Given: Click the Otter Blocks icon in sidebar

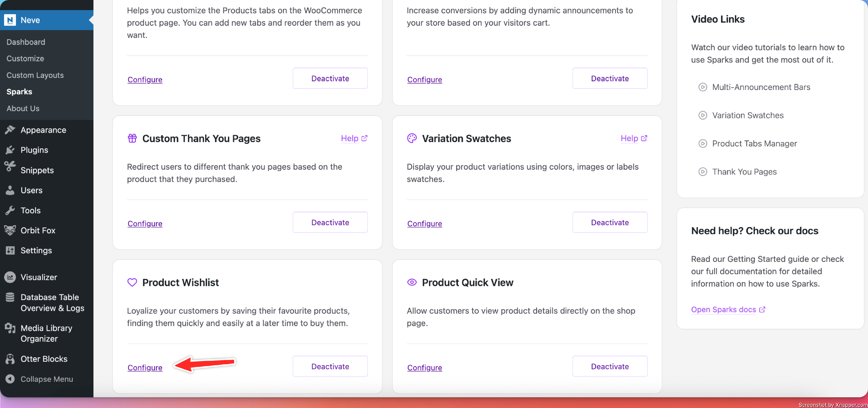Looking at the screenshot, I should coord(10,359).
